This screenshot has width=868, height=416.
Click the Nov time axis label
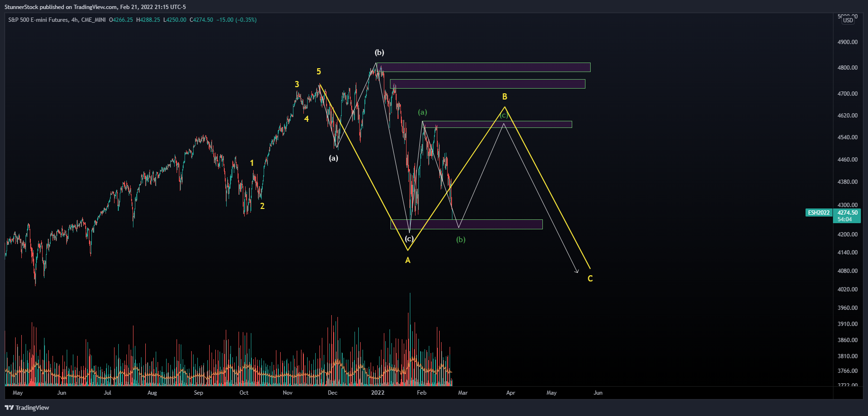[x=287, y=393]
